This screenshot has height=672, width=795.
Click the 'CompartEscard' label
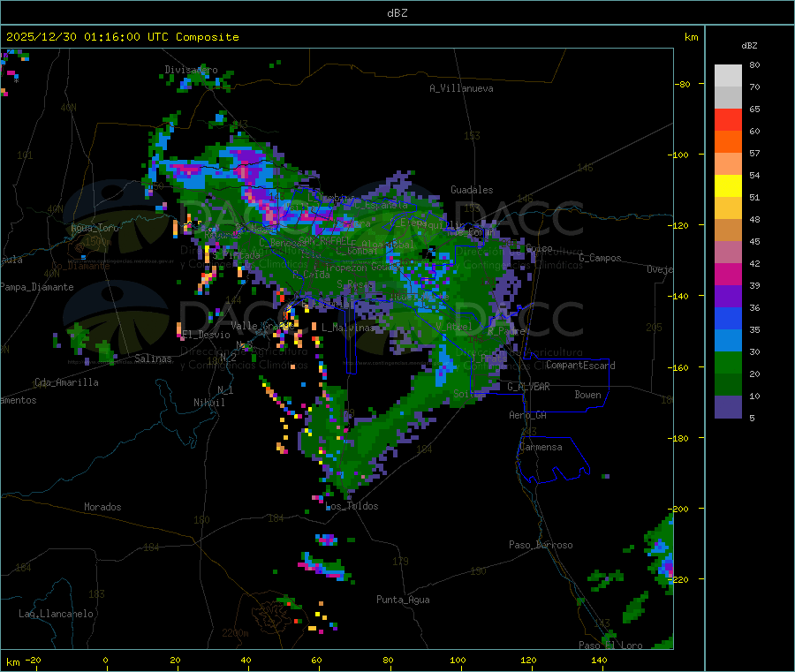[x=580, y=366]
